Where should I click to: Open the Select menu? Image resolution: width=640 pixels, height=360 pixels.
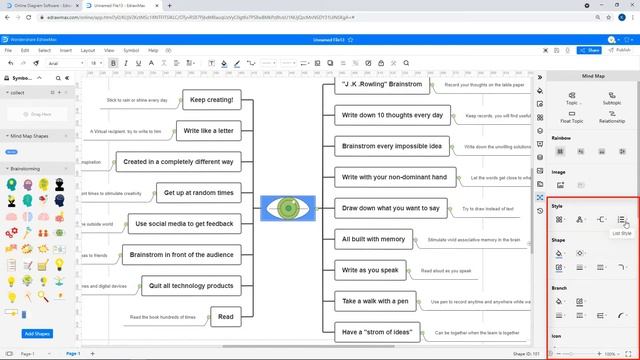pos(44,50)
